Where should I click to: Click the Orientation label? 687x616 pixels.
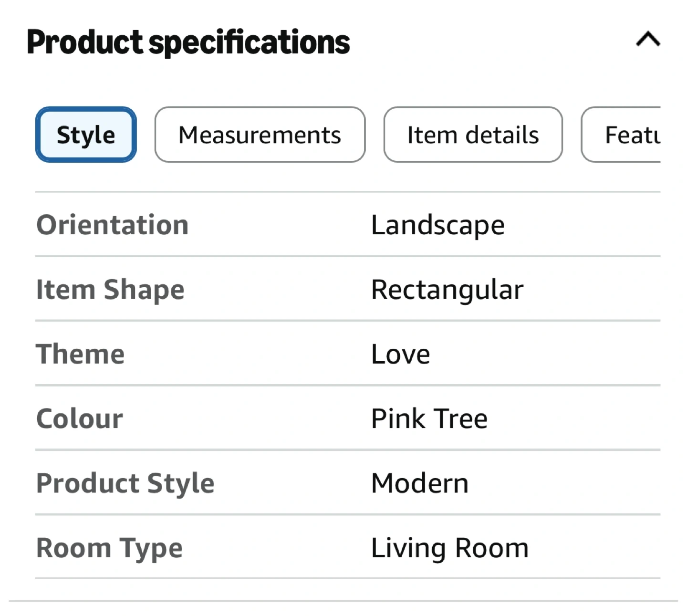113,225
